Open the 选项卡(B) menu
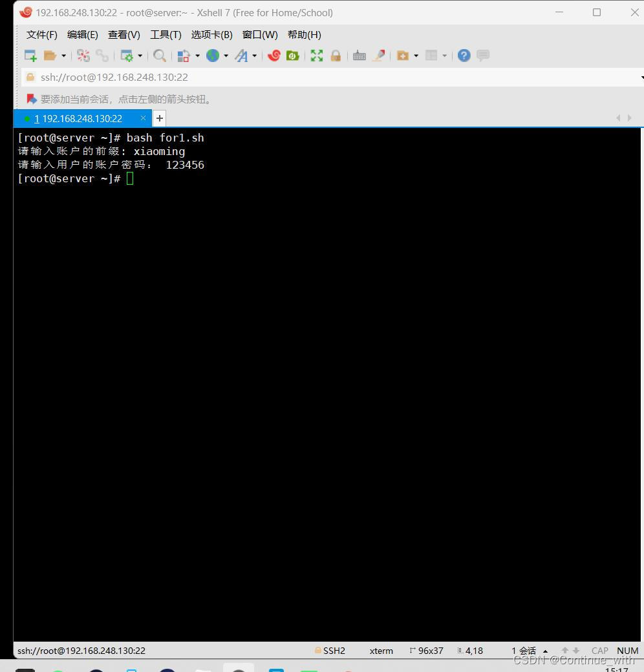The height and width of the screenshot is (672, 644). click(x=212, y=35)
